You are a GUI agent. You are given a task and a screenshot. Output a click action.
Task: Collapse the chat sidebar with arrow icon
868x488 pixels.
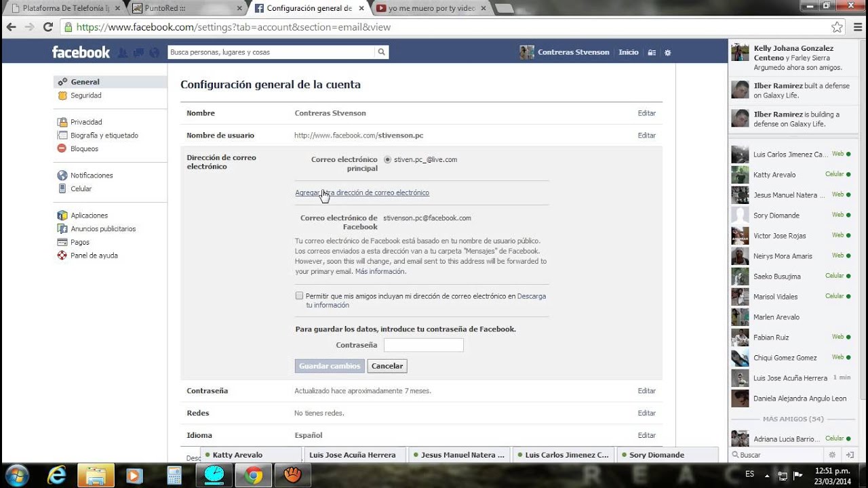[x=848, y=455]
